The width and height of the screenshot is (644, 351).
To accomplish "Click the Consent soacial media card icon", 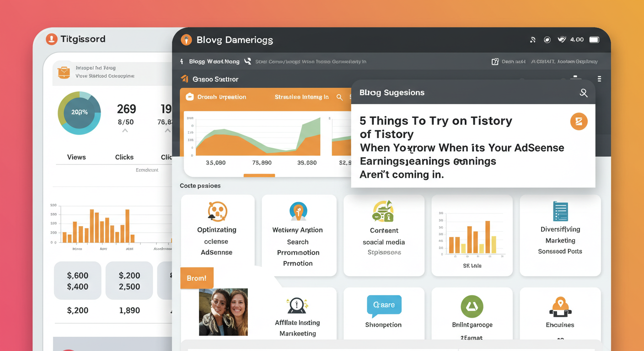I will (x=383, y=212).
